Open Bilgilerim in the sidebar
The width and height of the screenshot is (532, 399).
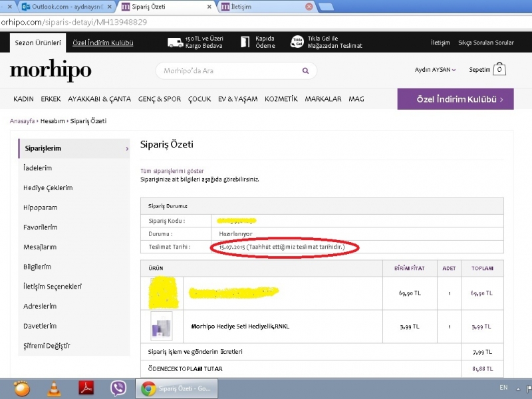(x=37, y=267)
